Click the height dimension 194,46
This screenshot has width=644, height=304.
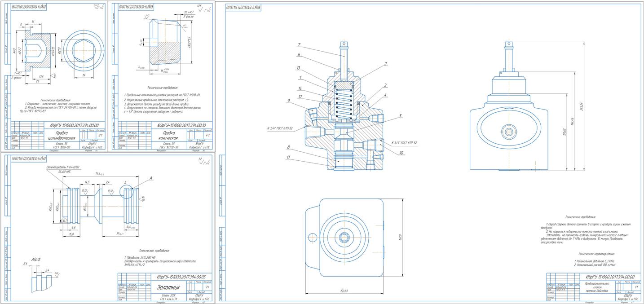click(573, 120)
